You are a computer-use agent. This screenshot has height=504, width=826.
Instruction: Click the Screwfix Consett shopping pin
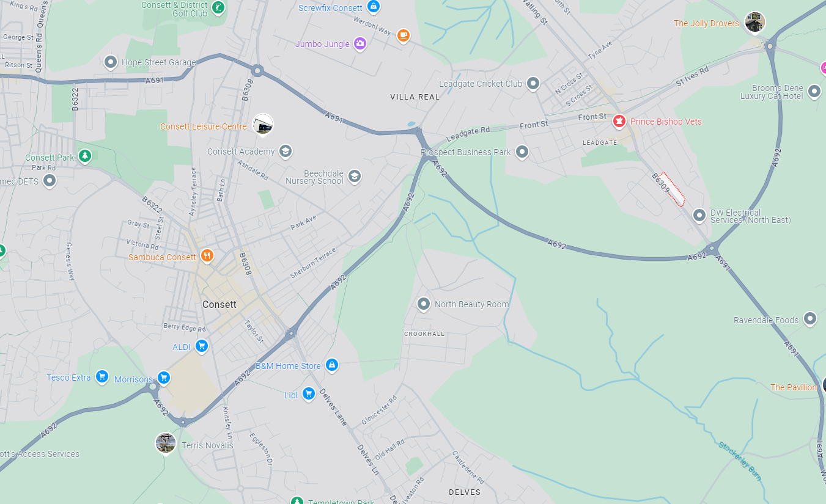[374, 7]
